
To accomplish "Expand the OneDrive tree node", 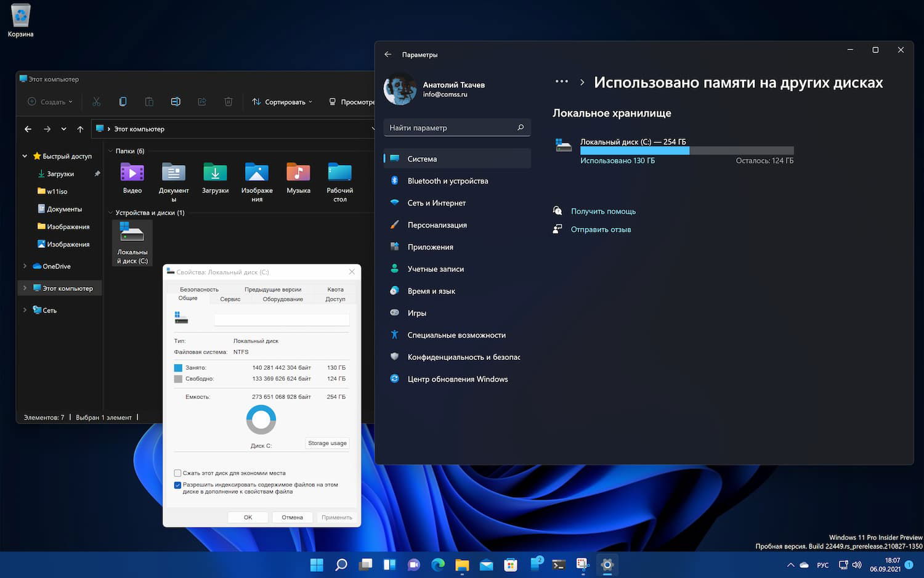I will (25, 266).
